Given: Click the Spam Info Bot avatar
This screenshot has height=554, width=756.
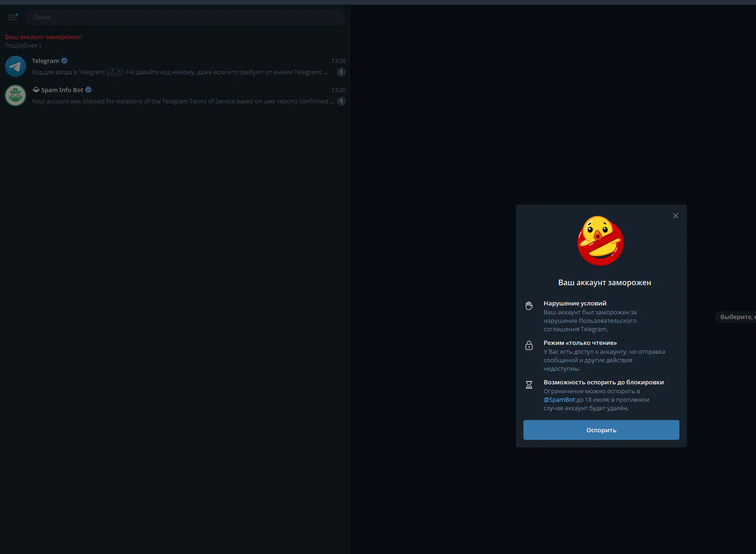Looking at the screenshot, I should tap(16, 95).
